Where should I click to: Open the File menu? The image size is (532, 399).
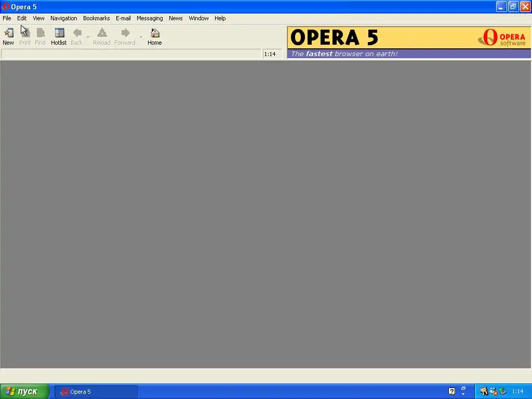click(7, 18)
